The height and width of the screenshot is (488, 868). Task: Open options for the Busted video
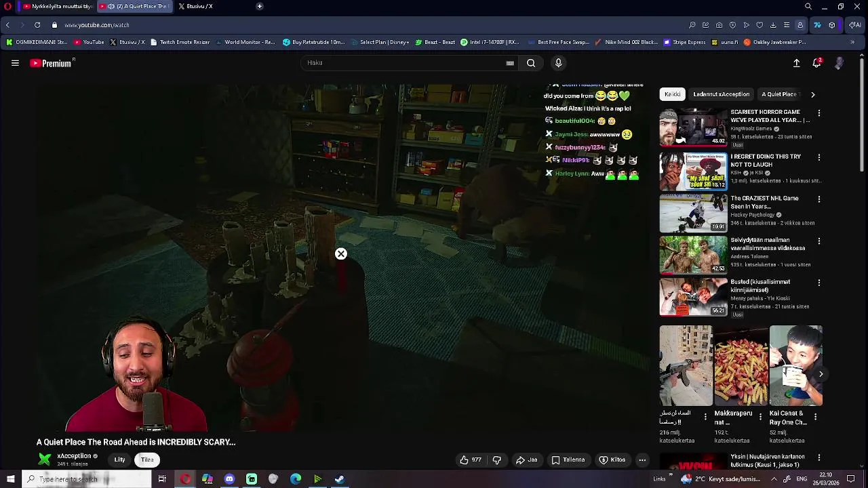pyautogui.click(x=819, y=283)
